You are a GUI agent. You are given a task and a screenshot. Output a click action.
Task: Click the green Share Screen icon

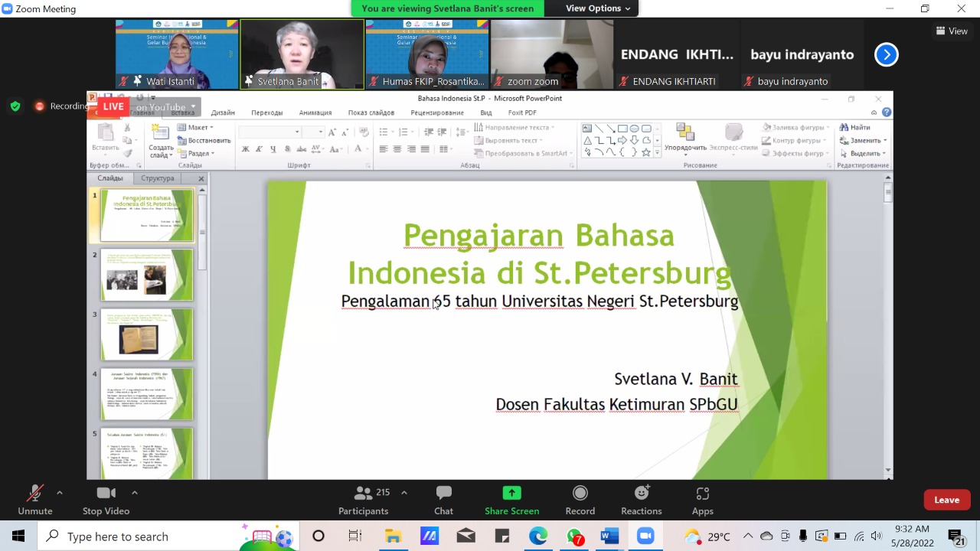[511, 494]
